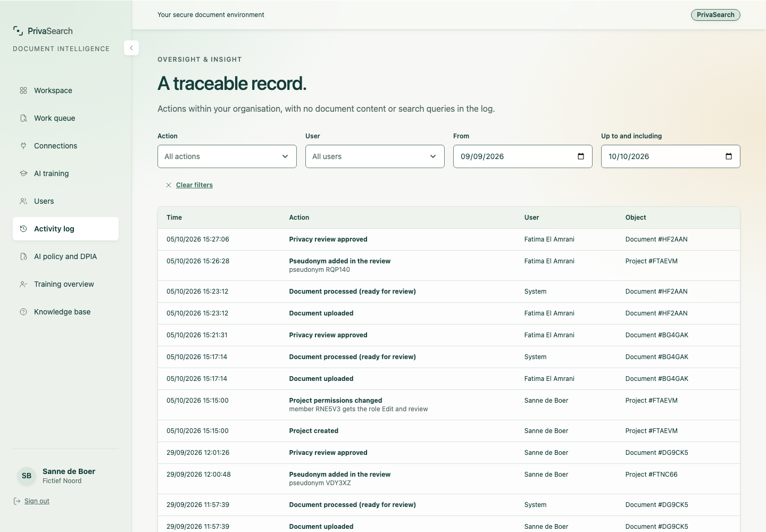
Task: Click the Training overview person icon
Action: pos(23,284)
